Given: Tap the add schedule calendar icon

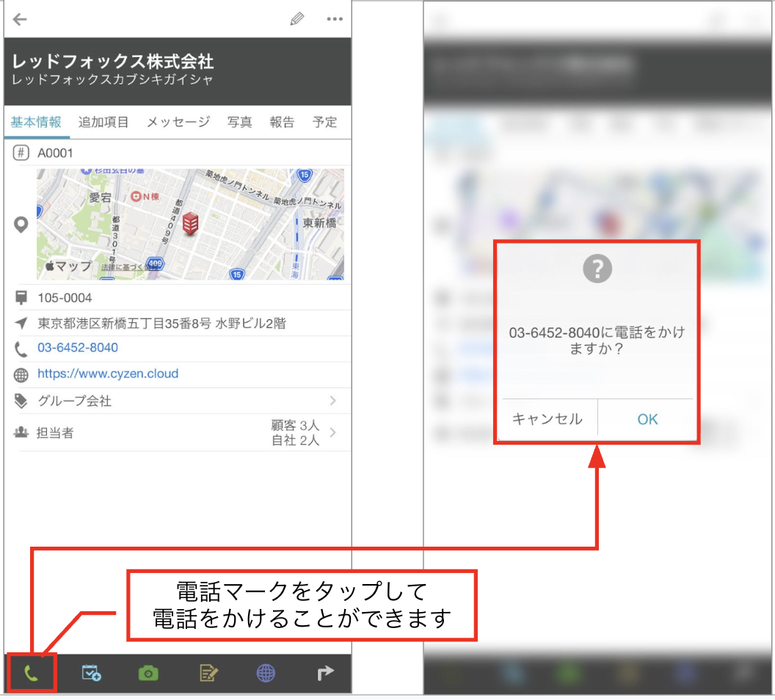Looking at the screenshot, I should coord(92,673).
